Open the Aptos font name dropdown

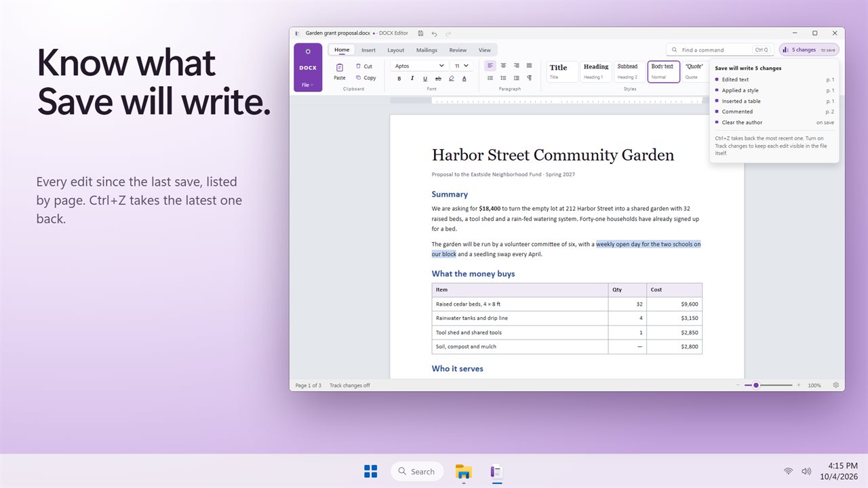(419, 66)
